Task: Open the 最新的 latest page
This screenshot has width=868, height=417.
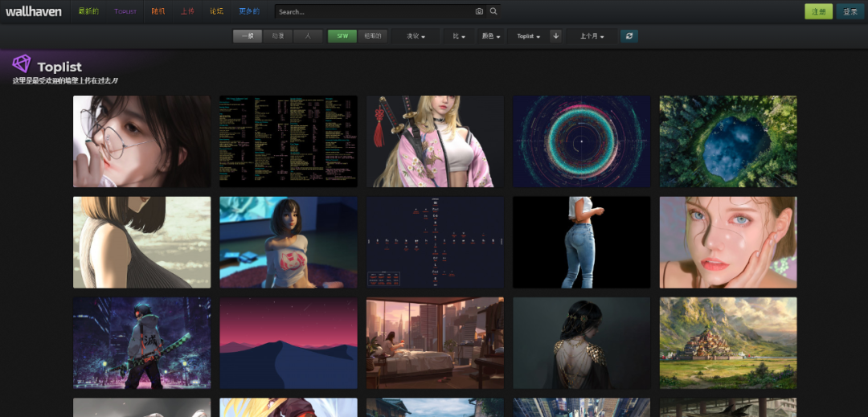Action: [88, 11]
